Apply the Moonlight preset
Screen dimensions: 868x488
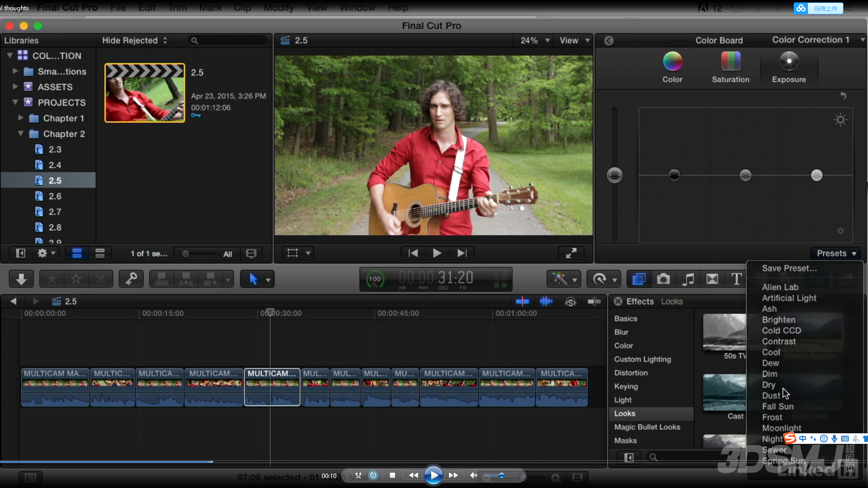pos(782,428)
